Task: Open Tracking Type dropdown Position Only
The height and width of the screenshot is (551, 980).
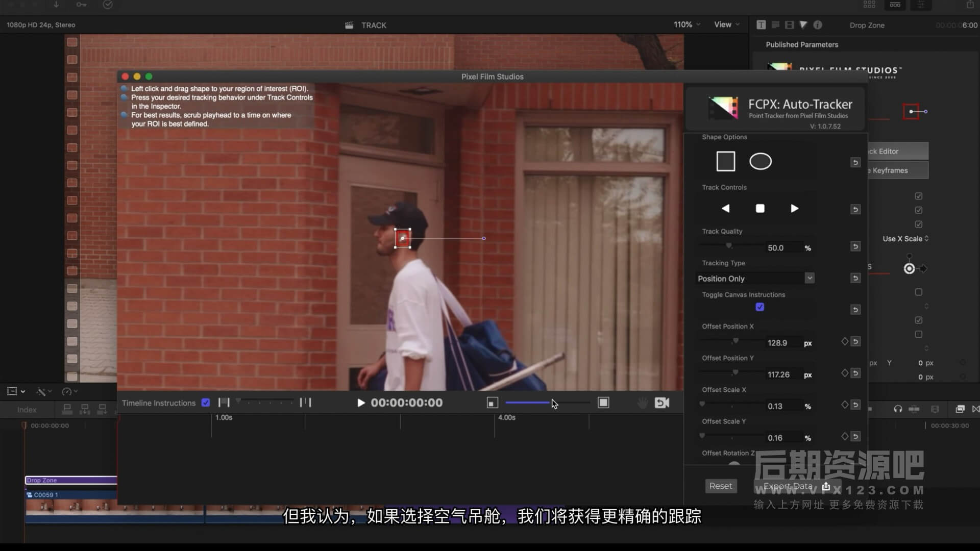Action: click(755, 278)
